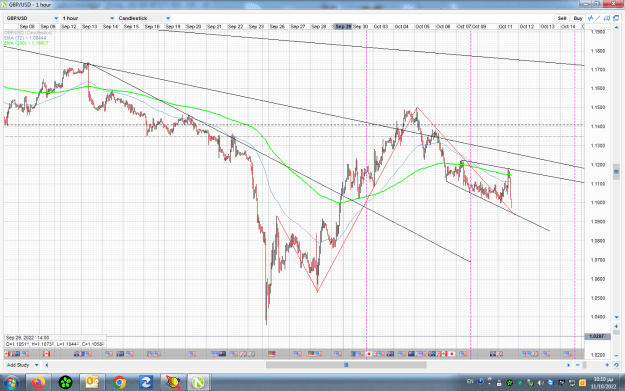This screenshot has height=391, width=625.
Task: Click the Buy button
Action: [x=578, y=18]
